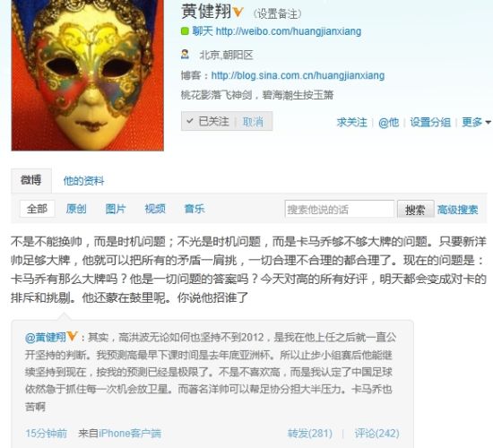Show only 视频 posts
The height and width of the screenshot is (448, 493).
(155, 209)
